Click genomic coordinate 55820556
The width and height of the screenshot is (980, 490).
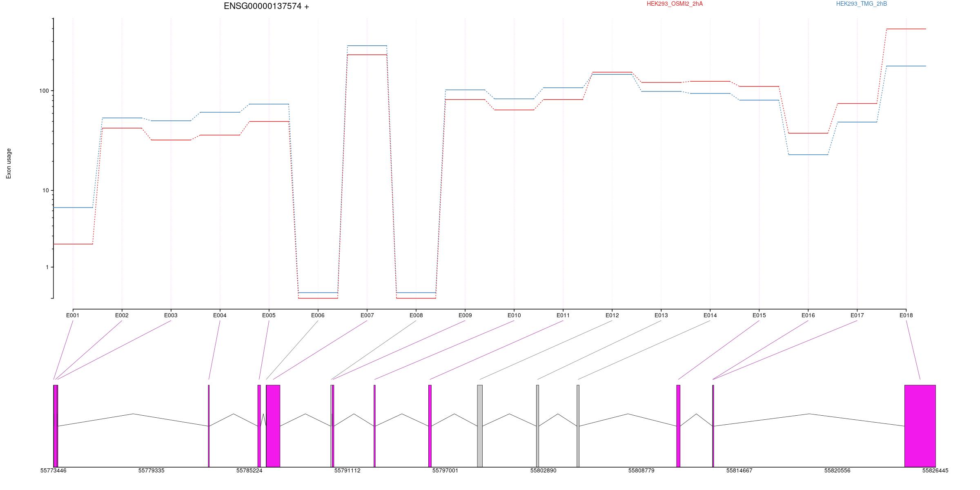(x=837, y=470)
